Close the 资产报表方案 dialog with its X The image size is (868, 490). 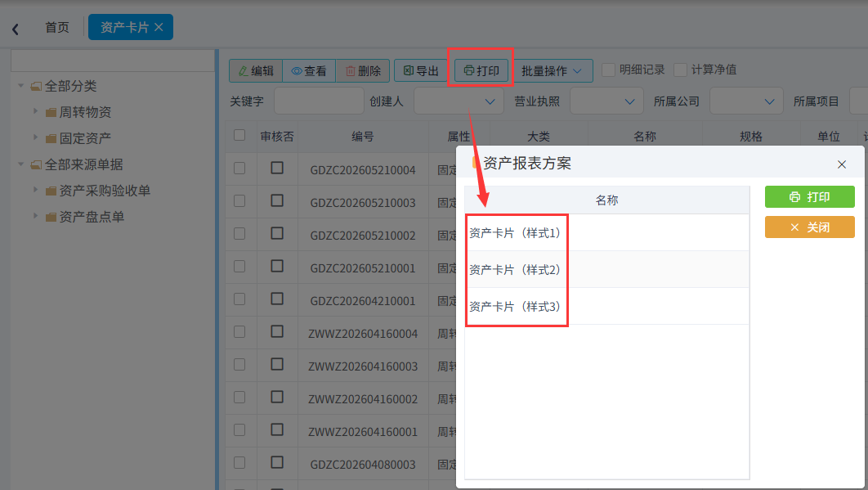coord(842,164)
